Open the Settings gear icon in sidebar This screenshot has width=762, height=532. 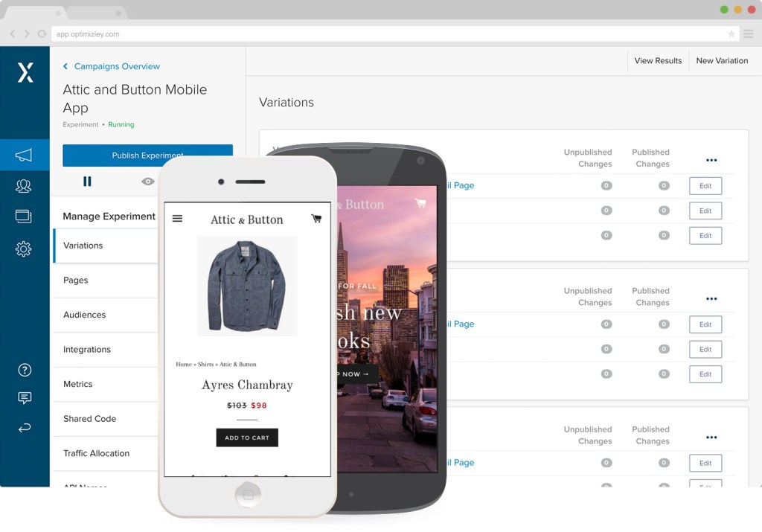pyautogui.click(x=23, y=249)
